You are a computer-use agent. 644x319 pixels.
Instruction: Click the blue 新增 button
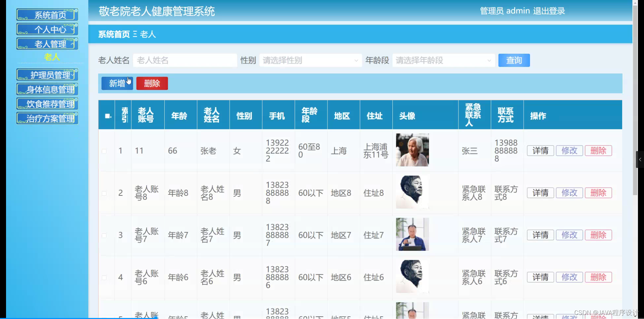[117, 83]
